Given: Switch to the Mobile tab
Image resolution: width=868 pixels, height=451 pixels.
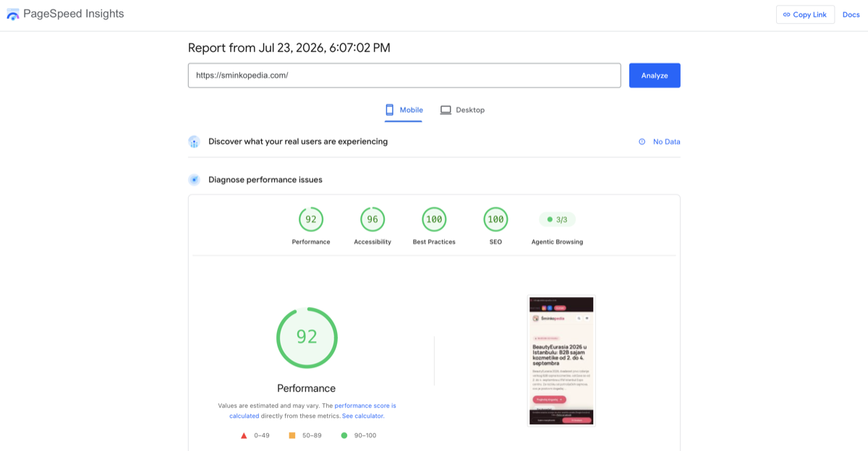Looking at the screenshot, I should (x=404, y=110).
